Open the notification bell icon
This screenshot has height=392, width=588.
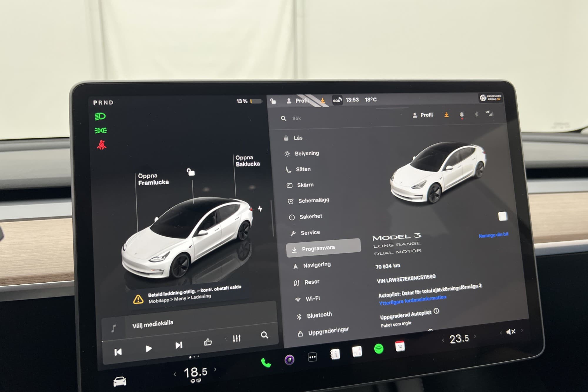click(462, 115)
